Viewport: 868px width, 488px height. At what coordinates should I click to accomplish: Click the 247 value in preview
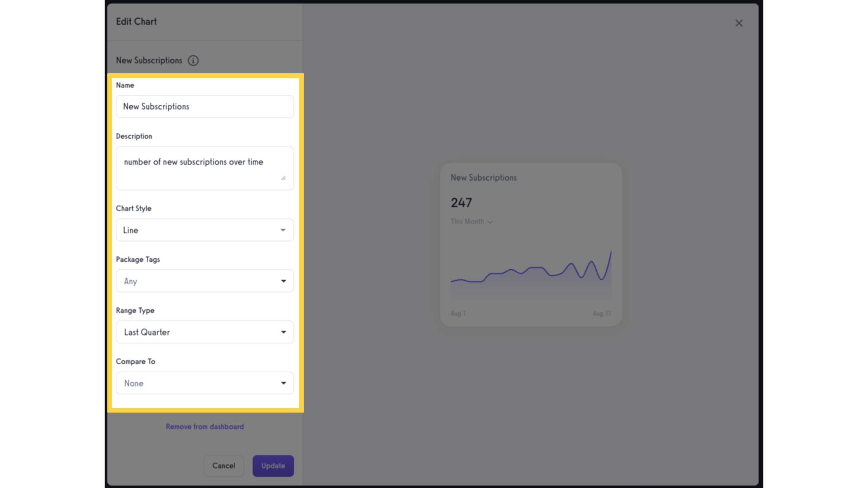461,203
